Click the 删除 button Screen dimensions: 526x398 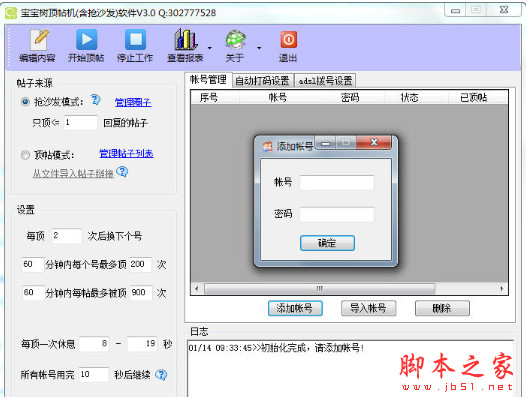point(442,308)
